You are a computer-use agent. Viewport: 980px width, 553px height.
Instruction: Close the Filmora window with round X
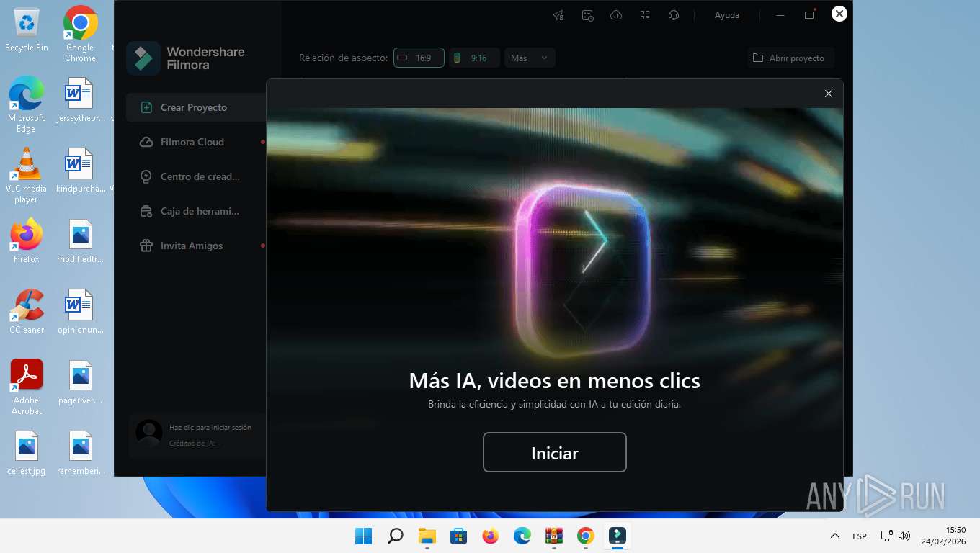coord(839,14)
